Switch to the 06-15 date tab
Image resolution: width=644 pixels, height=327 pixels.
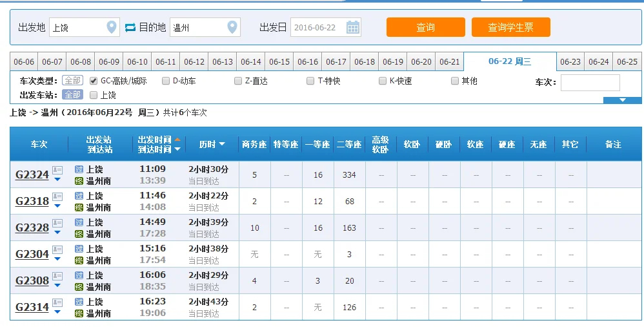tap(279, 61)
